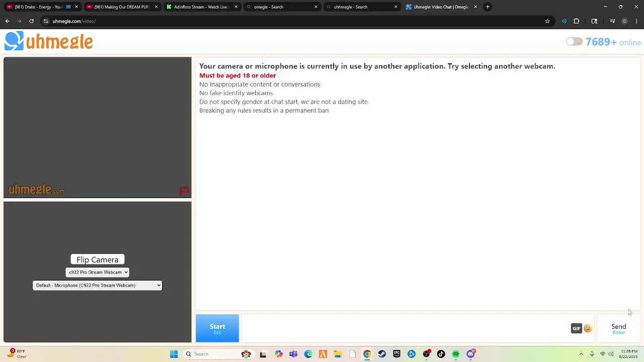
Task: Open the Chrome profile avatar C
Action: point(624,21)
